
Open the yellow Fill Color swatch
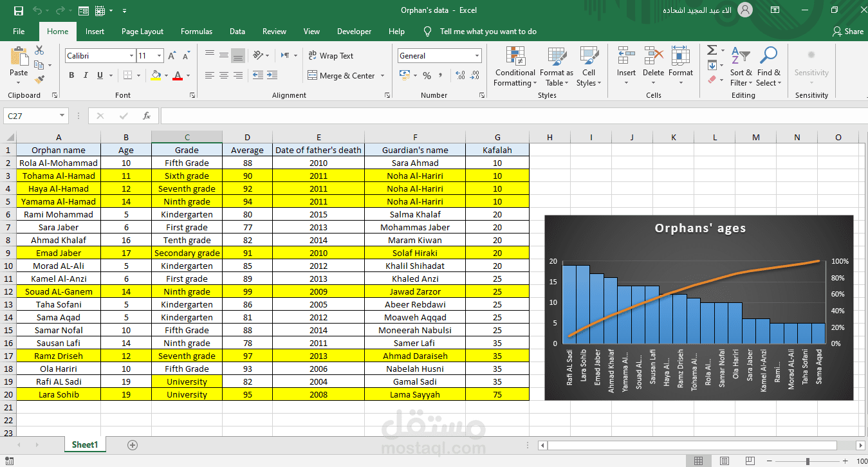coord(156,75)
